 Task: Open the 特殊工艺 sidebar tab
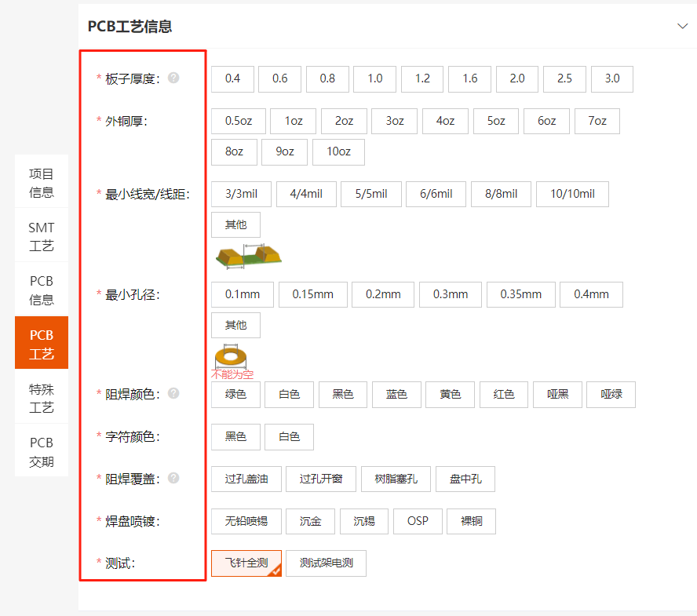(x=42, y=398)
